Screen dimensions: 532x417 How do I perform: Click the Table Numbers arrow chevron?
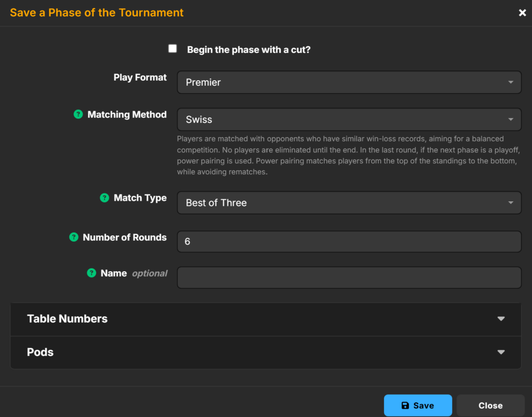click(x=501, y=319)
